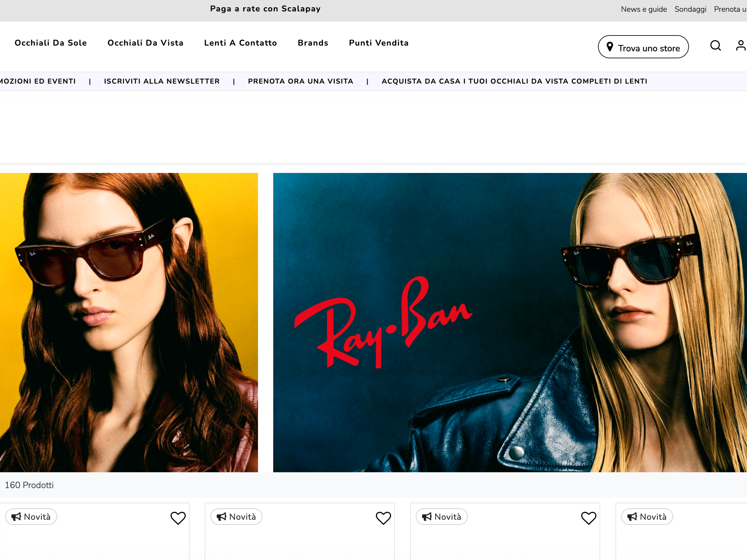The width and height of the screenshot is (747, 560).
Task: Add first Novità product to wishlist
Action: (178, 518)
